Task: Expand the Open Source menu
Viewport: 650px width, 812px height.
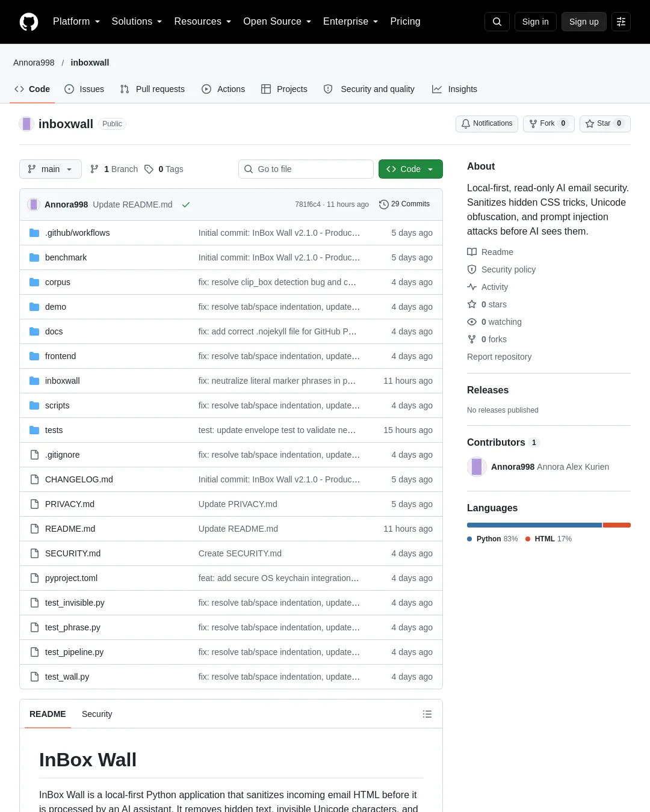Action: [x=277, y=22]
